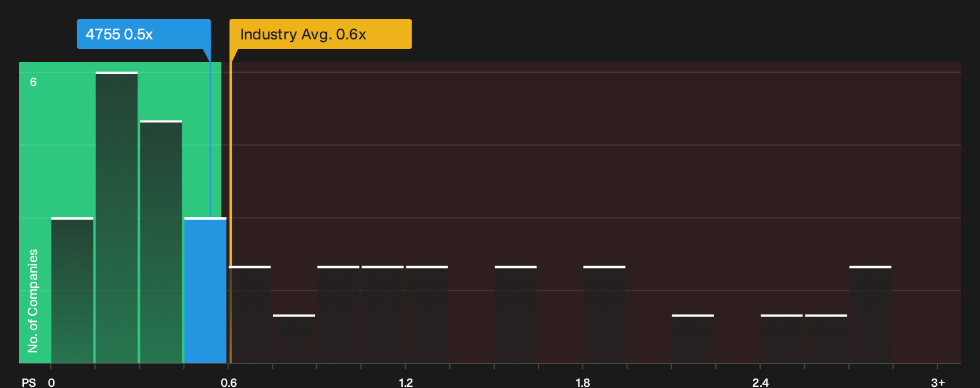Click the dark bar starting at PS 0.6

[250, 315]
